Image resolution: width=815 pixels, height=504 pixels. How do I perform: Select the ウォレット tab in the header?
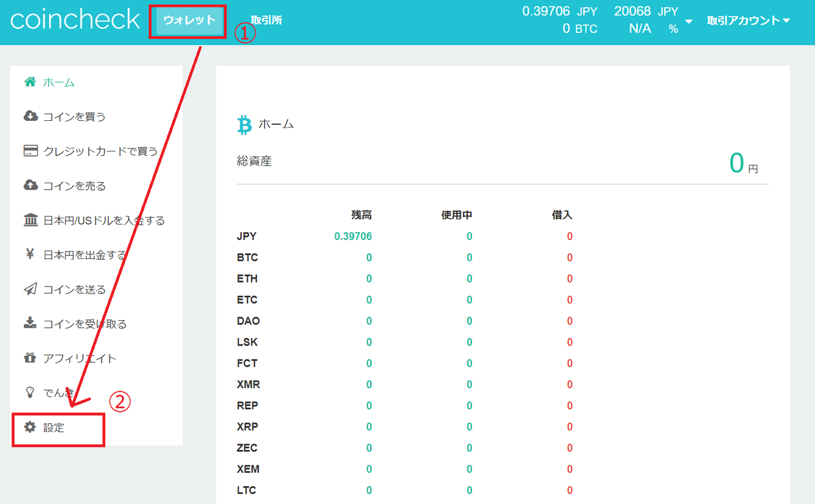pyautogui.click(x=187, y=20)
